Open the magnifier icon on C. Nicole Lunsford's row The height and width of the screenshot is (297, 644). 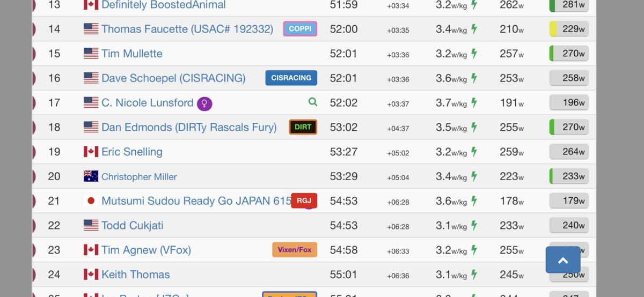(x=313, y=102)
